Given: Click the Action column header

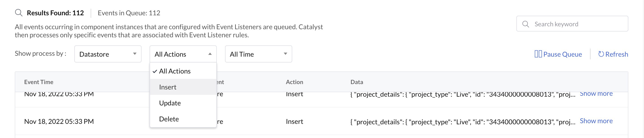Looking at the screenshot, I should click(294, 82).
